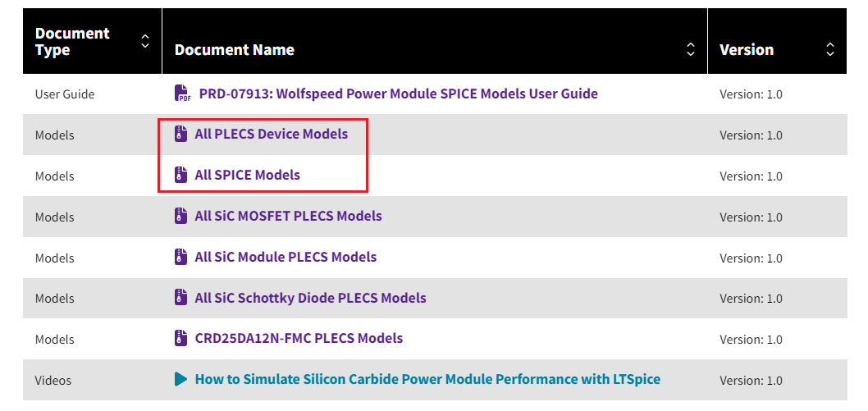The height and width of the screenshot is (411, 868).
Task: Click the PDF icon beside PRD-07913 user guide
Action: pyautogui.click(x=182, y=94)
